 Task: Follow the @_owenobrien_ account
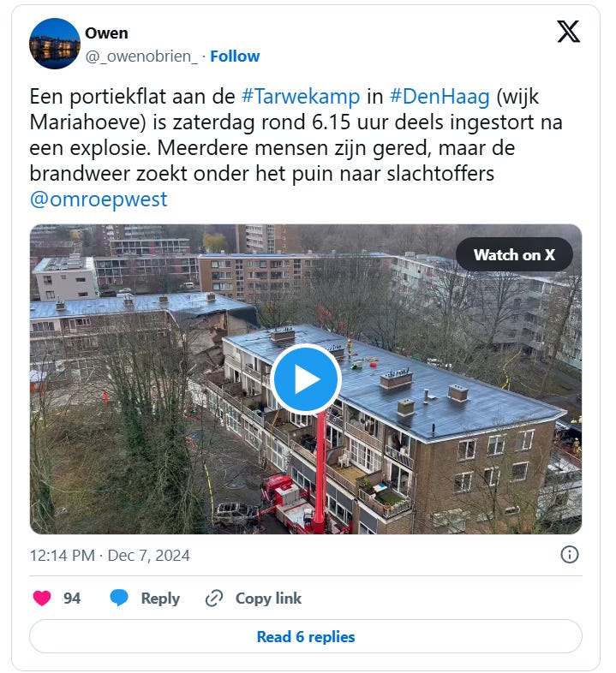(x=235, y=57)
